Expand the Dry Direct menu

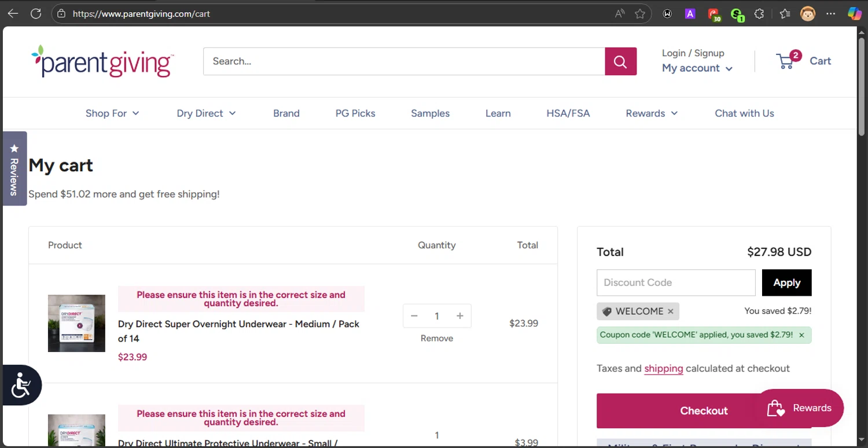(206, 113)
